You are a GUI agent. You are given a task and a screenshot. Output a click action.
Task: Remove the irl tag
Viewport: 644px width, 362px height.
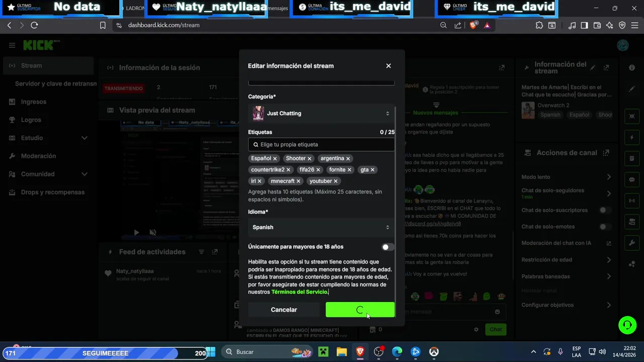[x=260, y=181]
